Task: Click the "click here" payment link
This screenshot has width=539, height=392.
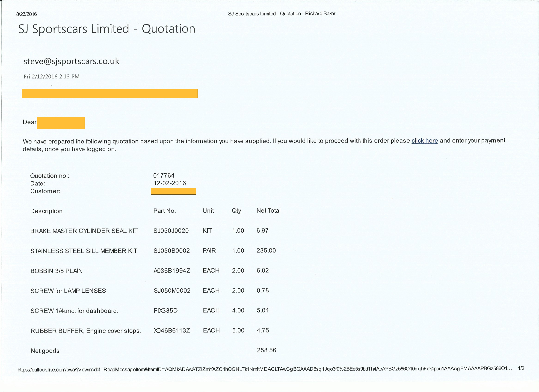Action: click(x=425, y=140)
